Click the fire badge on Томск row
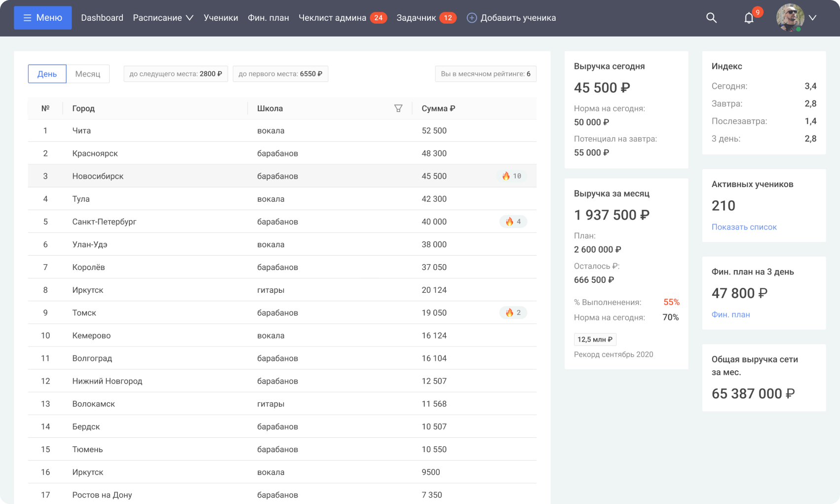840x504 pixels. coord(513,312)
